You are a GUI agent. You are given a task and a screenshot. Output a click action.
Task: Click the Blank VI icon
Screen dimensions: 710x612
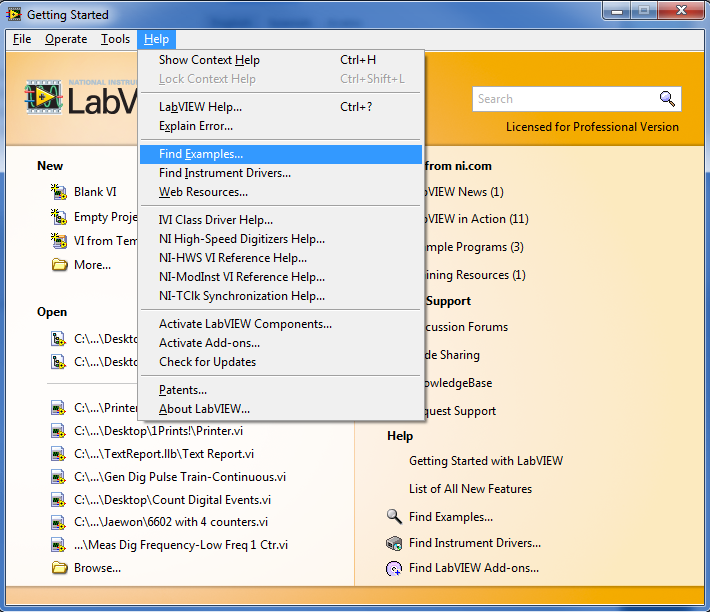pos(58,192)
